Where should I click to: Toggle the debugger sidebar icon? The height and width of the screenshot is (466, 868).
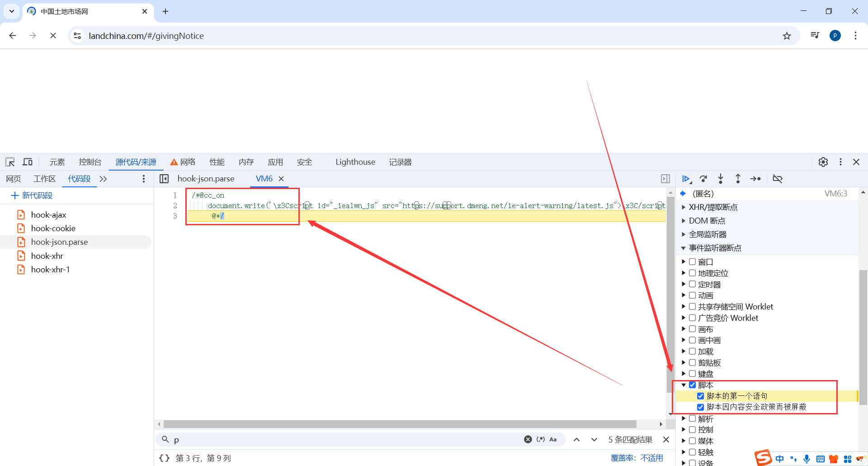click(665, 179)
